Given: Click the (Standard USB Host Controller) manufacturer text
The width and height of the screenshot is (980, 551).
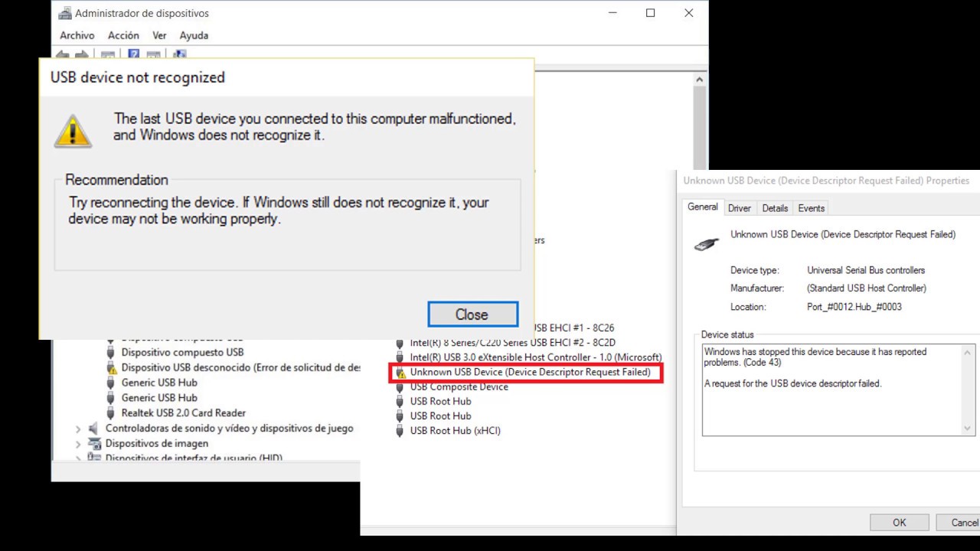Looking at the screenshot, I should [867, 289].
